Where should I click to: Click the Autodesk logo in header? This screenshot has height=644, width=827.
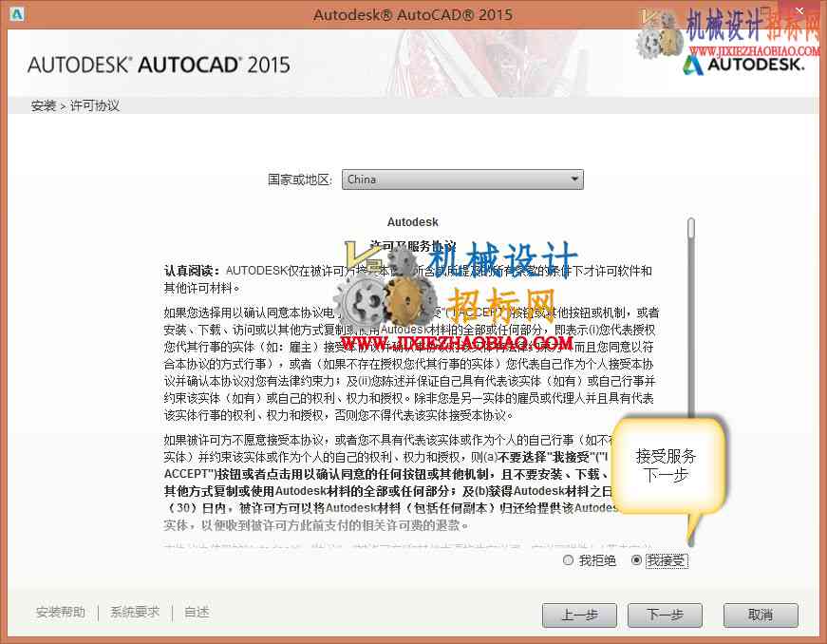[x=743, y=66]
